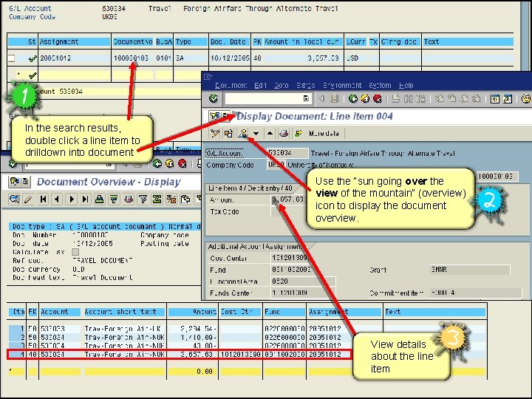Go to next line item with down arrow

click(x=256, y=133)
